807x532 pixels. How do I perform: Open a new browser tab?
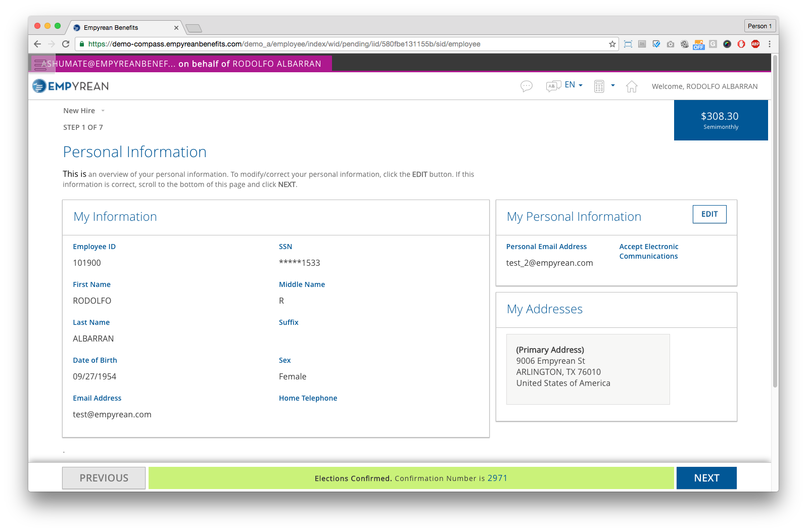(194, 28)
